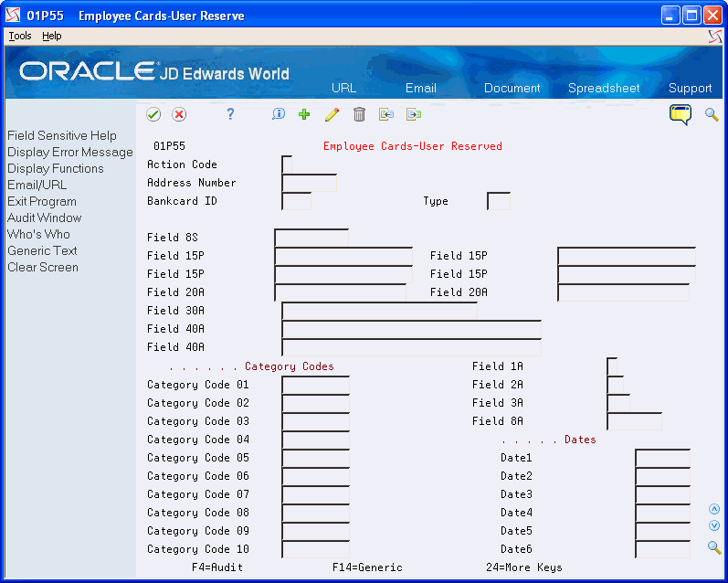728x583 pixels.
Task: Open Field Sensitive Help link
Action: [62, 135]
